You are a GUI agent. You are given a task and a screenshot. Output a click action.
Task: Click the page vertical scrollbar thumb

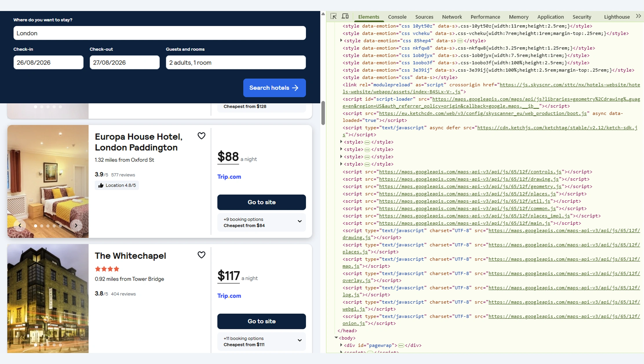pos(323,113)
